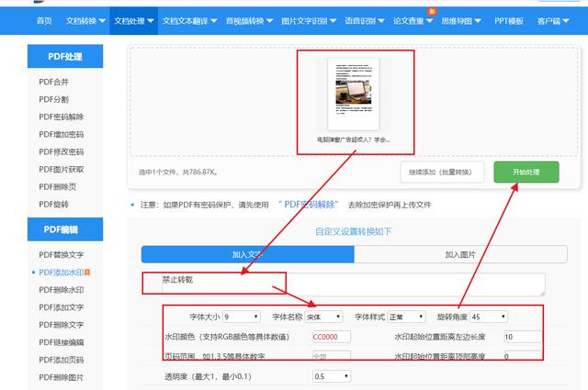The image size is (588, 390).
Task: Click the orange 新 badge above 论文查重
Action: tap(432, 11)
